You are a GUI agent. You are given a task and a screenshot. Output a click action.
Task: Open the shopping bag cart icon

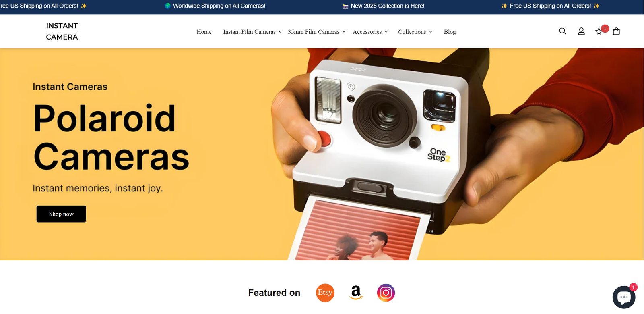(616, 31)
